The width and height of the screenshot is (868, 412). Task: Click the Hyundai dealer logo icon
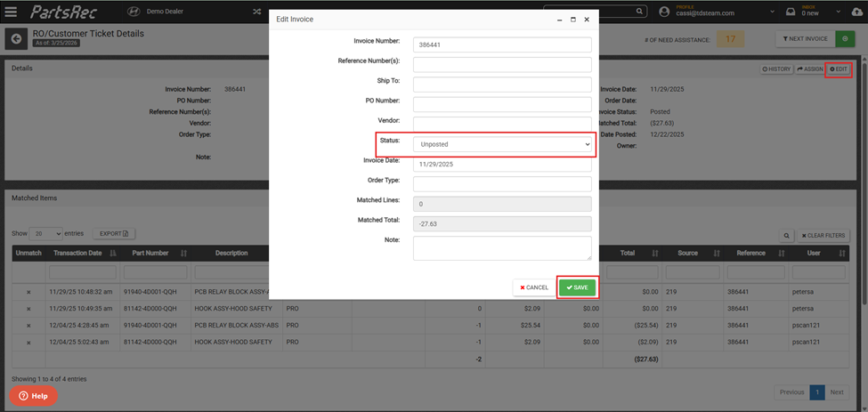tap(133, 11)
